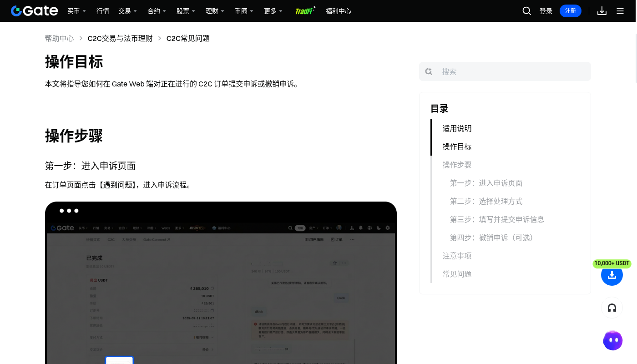
Task: Click into the 搜索 input field
Action: (505, 71)
